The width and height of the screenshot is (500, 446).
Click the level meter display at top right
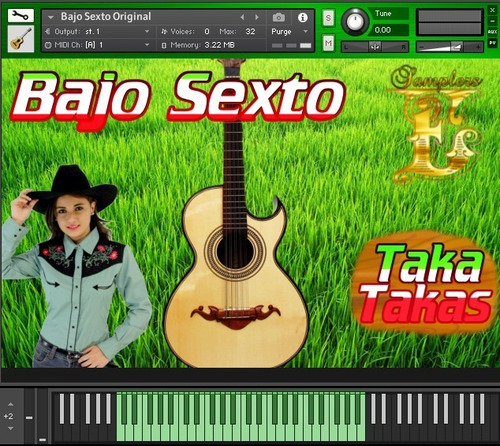coord(450,22)
